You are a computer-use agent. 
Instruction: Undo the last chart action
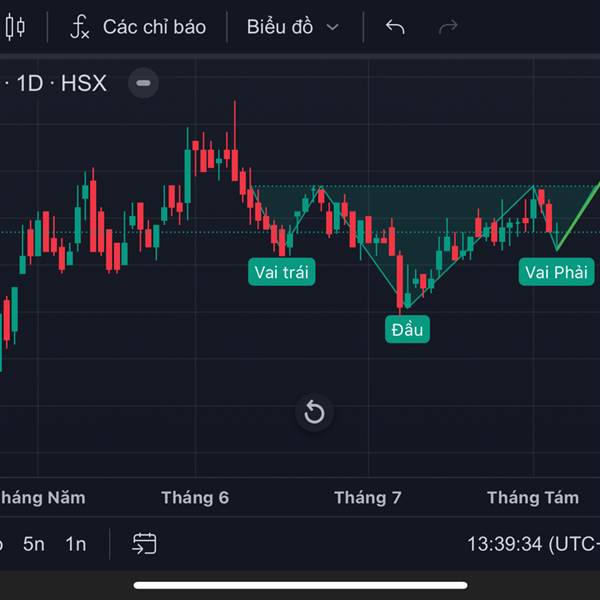pos(395,27)
